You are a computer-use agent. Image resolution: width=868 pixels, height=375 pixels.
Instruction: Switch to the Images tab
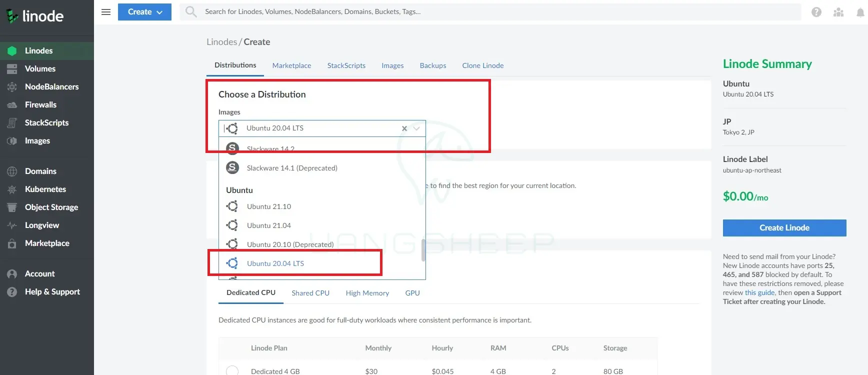point(392,65)
